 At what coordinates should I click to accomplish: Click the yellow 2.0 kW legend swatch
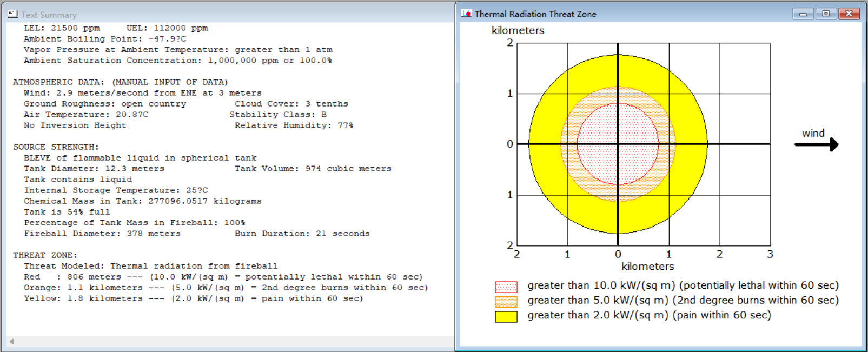point(506,317)
